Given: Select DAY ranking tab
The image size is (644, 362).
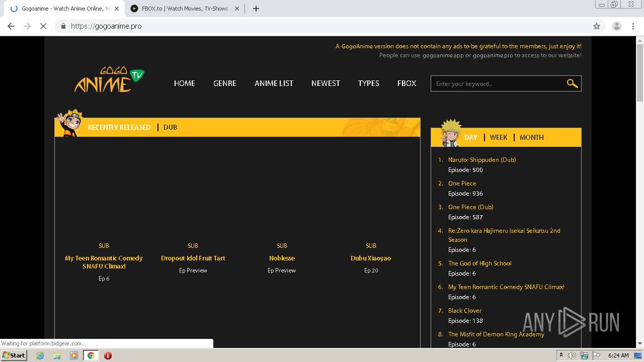Looking at the screenshot, I should [471, 137].
